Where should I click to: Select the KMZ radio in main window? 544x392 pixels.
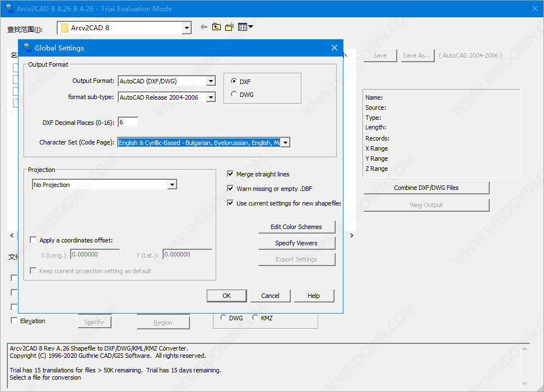(x=255, y=318)
